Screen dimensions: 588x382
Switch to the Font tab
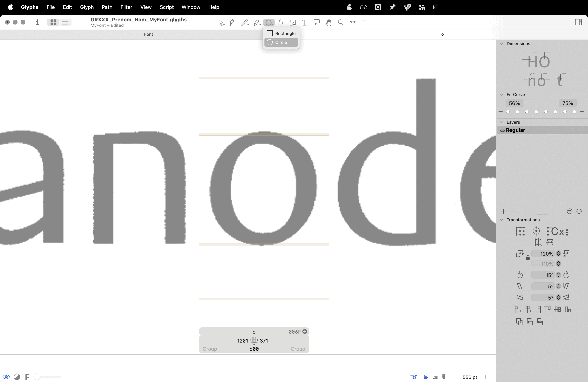[x=149, y=34]
